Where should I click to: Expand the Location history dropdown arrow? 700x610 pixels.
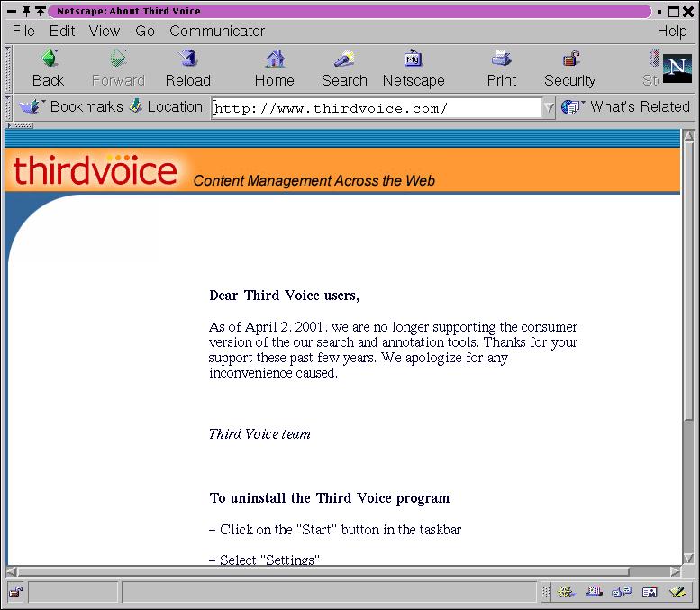tap(549, 107)
